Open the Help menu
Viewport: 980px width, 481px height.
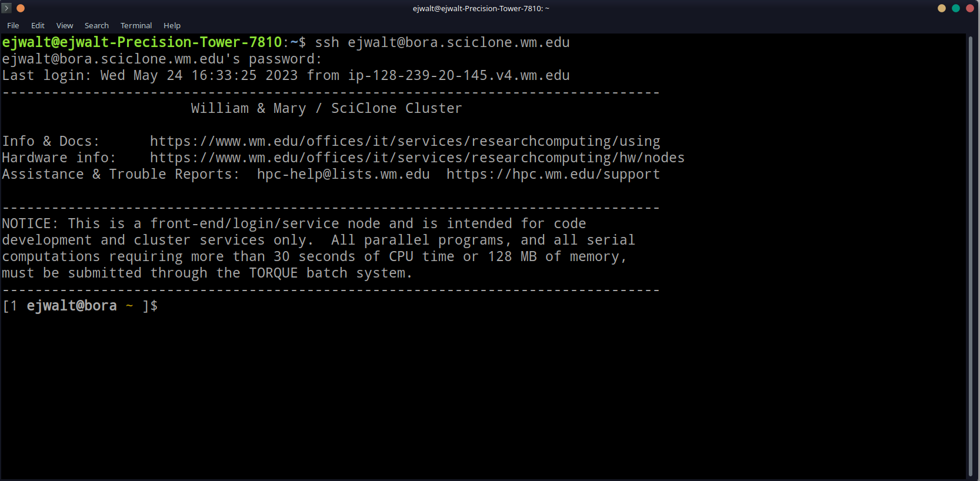click(172, 26)
